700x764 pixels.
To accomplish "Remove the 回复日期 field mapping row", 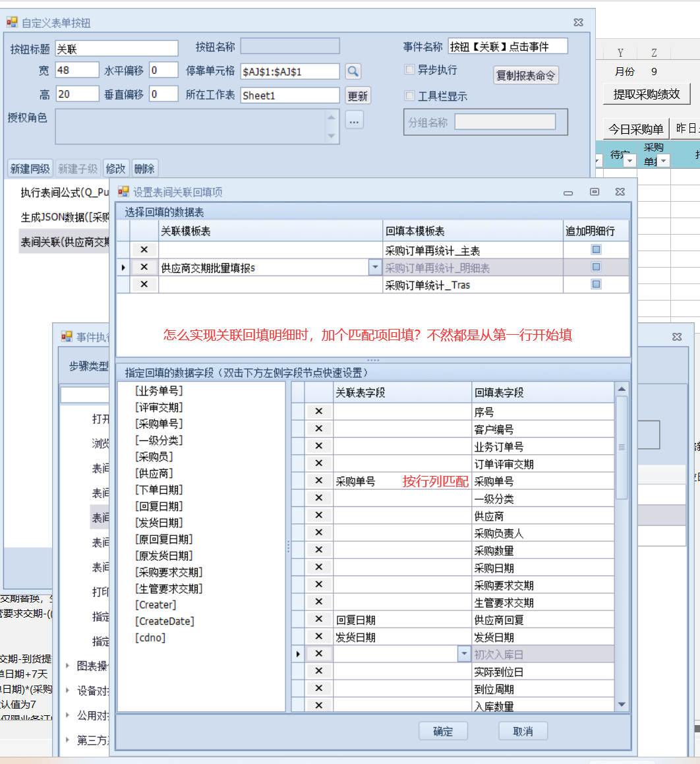I will pyautogui.click(x=319, y=619).
